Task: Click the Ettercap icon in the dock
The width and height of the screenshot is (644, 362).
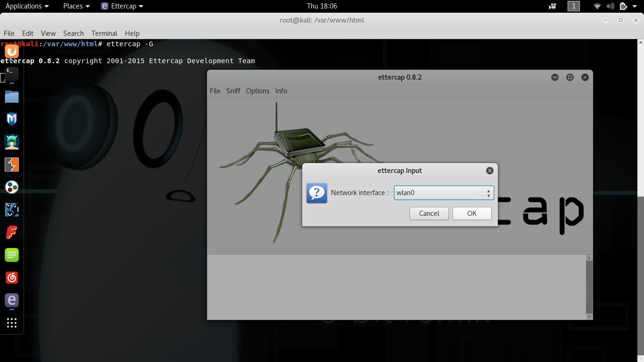Action: tap(12, 300)
